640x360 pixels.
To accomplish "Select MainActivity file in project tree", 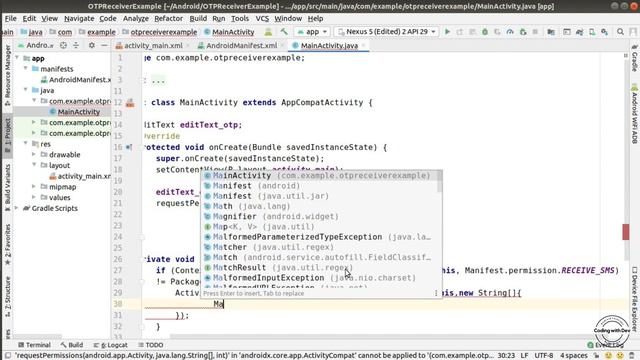I will coord(78,111).
